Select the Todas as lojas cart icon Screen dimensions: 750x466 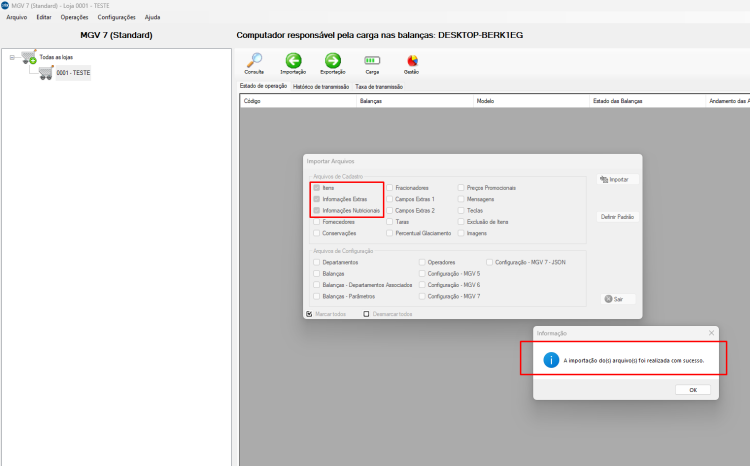tap(29, 57)
